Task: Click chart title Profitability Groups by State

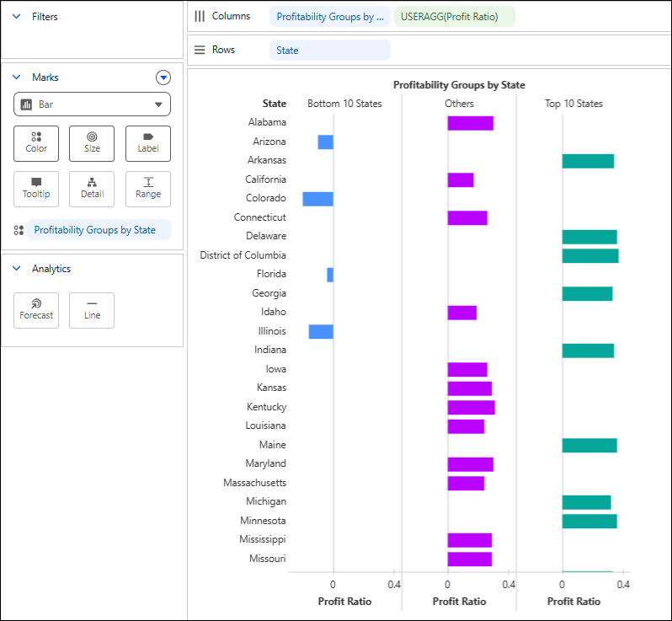Action: click(x=459, y=85)
